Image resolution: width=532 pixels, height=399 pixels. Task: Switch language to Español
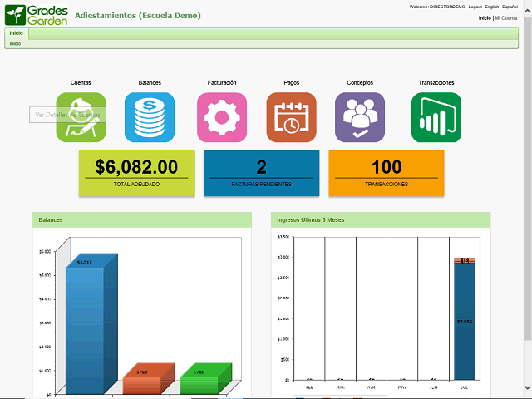tap(510, 7)
